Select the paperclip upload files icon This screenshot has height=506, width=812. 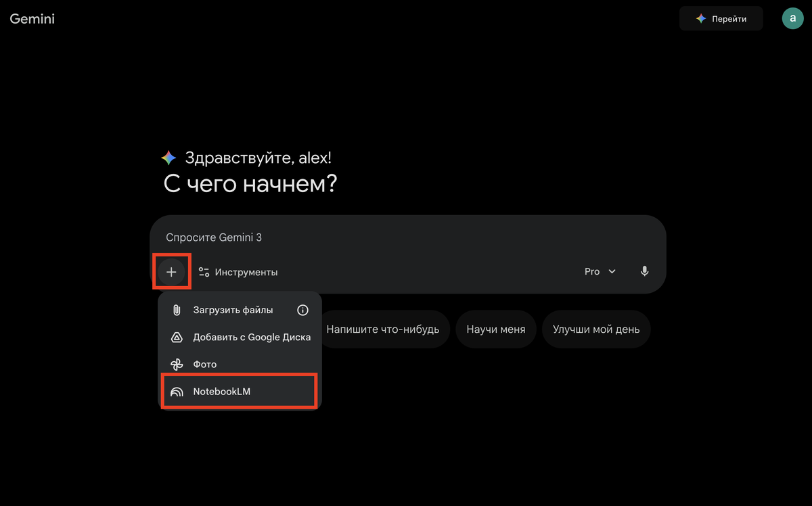(x=177, y=310)
